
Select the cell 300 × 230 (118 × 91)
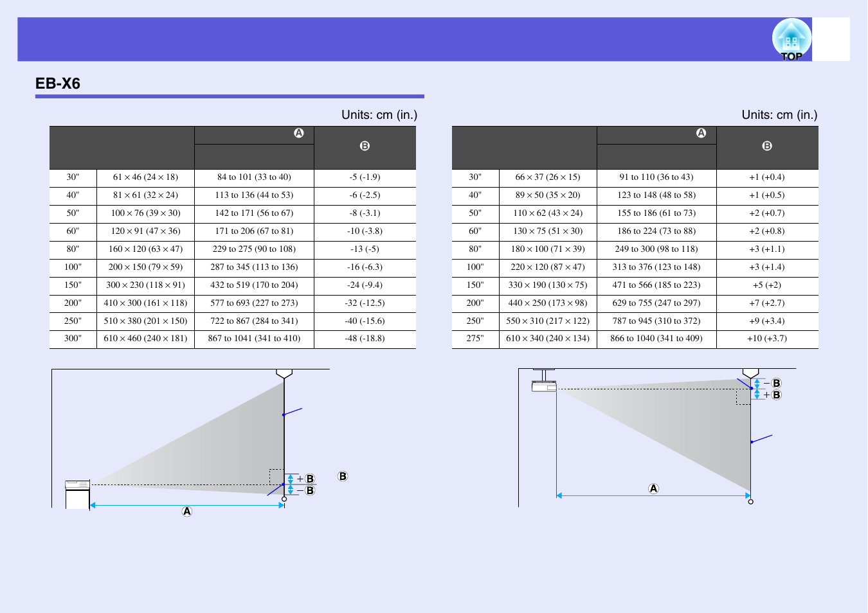[146, 285]
